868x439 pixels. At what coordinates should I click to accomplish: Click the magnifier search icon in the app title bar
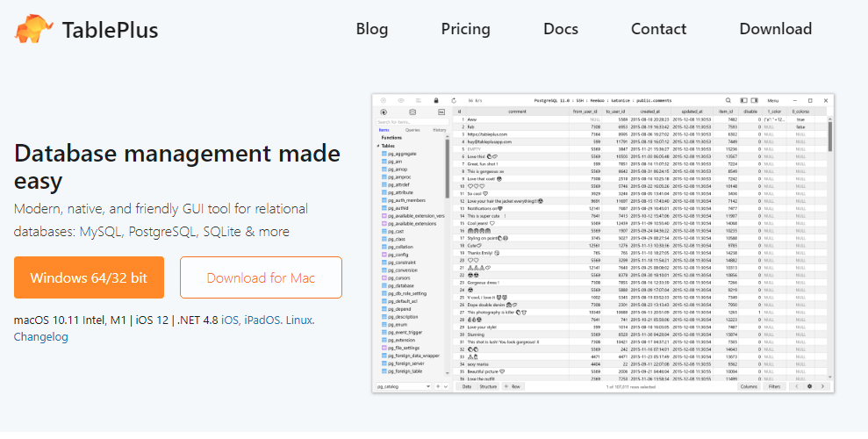728,101
